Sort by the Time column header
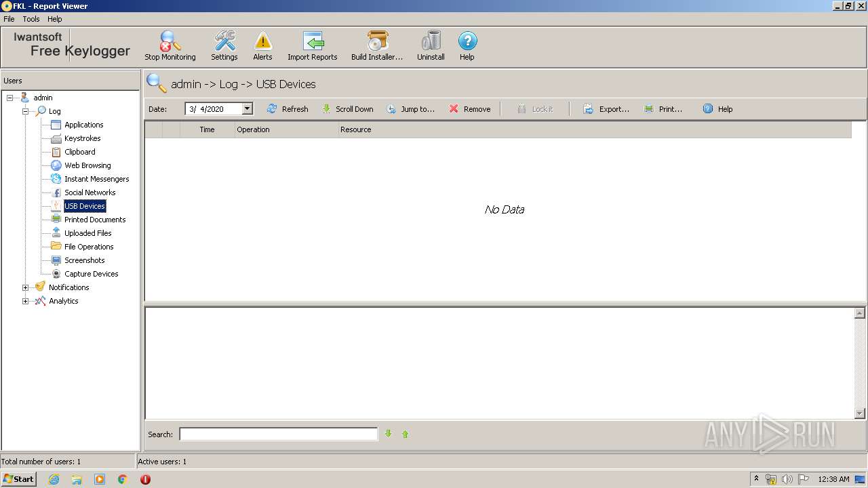 click(207, 129)
